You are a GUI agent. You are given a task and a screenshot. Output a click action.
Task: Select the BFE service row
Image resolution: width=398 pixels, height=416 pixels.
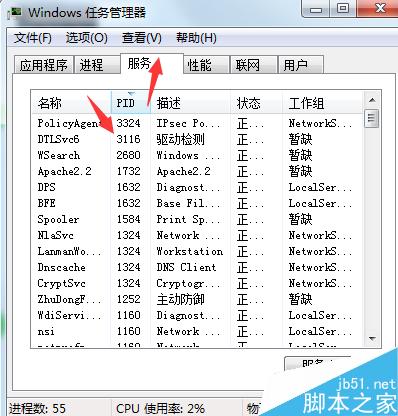[x=197, y=203]
